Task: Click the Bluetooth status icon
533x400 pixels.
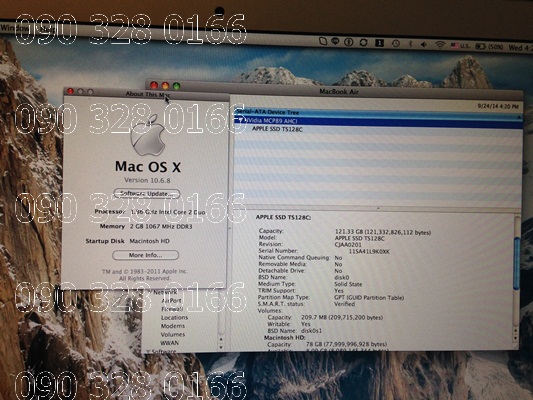Action: coord(410,44)
